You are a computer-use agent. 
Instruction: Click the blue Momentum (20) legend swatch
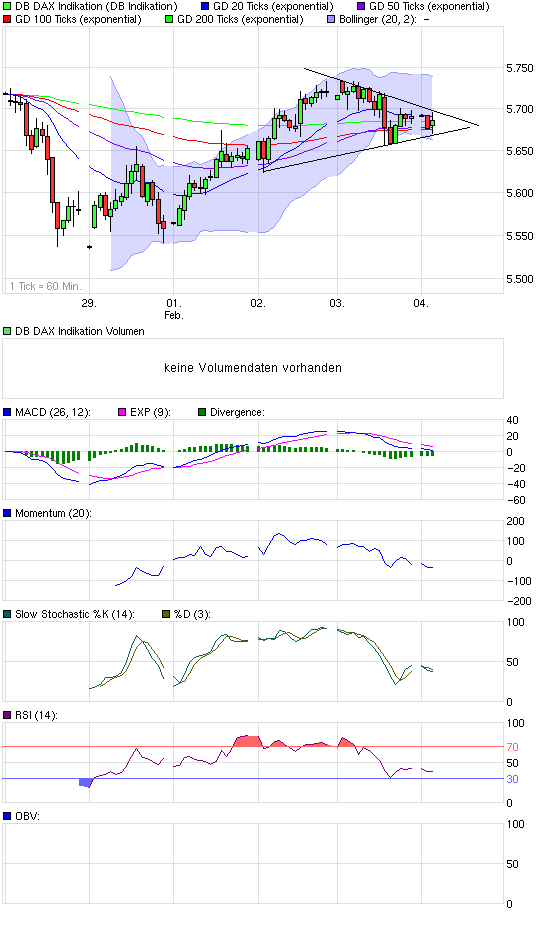tap(7, 513)
